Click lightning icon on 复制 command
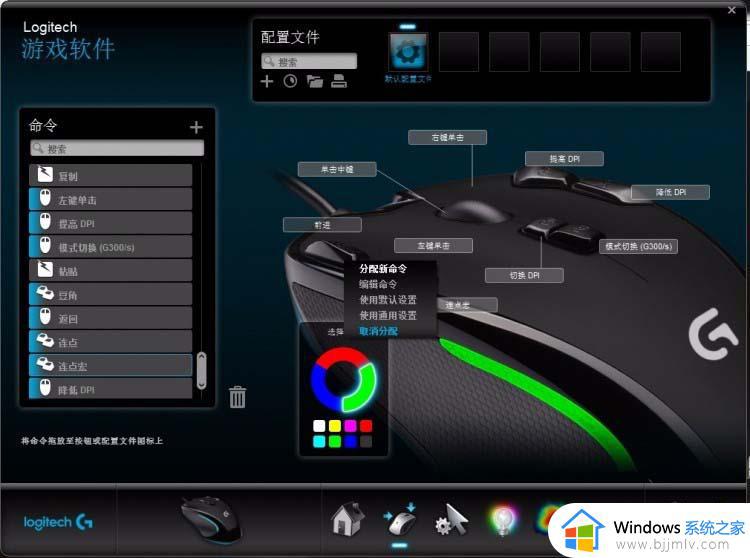This screenshot has width=750, height=558. (x=45, y=175)
